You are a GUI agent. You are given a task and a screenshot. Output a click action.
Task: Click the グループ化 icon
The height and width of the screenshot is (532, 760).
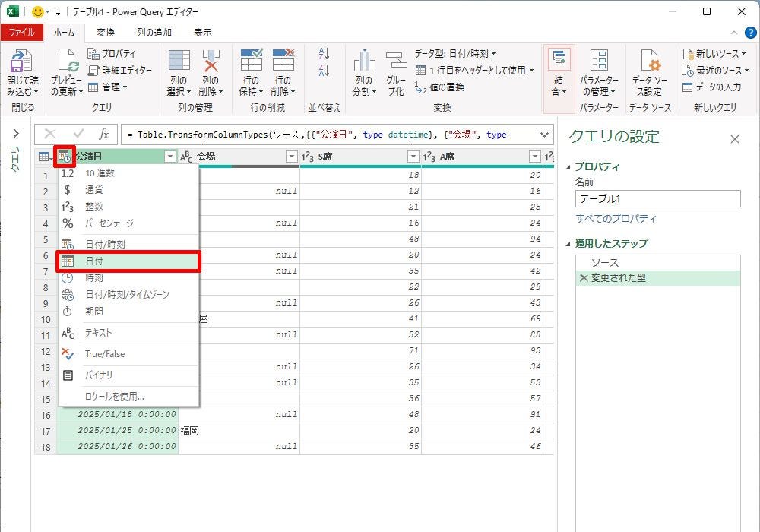coord(396,61)
